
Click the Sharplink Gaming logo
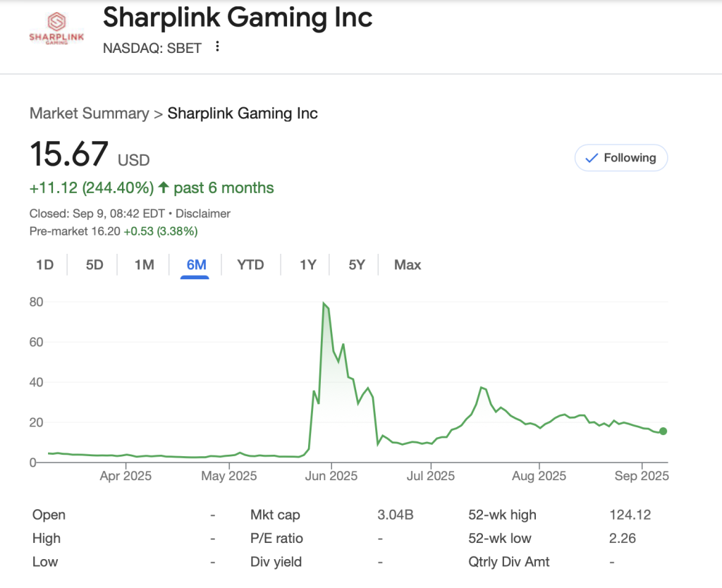55,28
